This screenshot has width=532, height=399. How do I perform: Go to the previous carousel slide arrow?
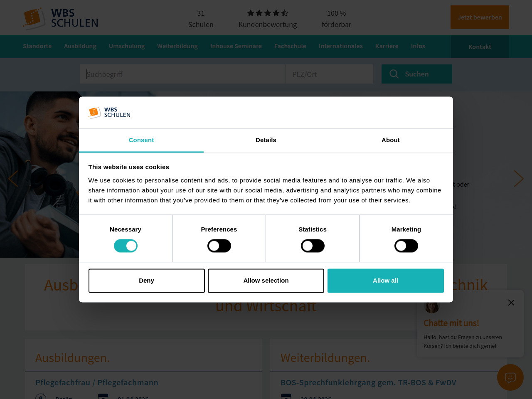tap(13, 179)
